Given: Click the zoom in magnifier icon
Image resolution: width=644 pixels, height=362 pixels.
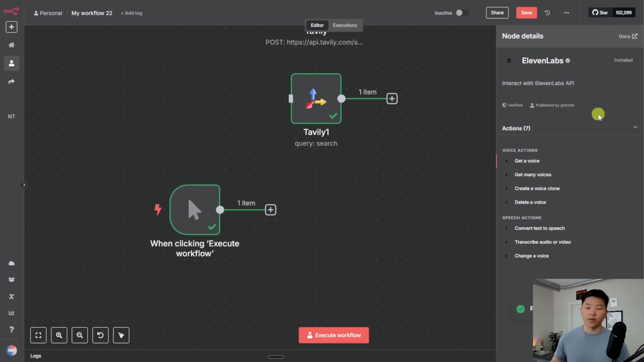Looking at the screenshot, I should coord(59,335).
